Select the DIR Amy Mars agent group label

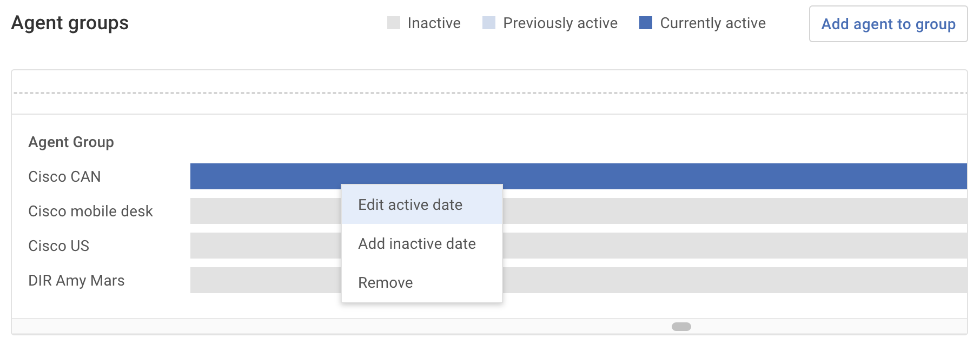(77, 280)
